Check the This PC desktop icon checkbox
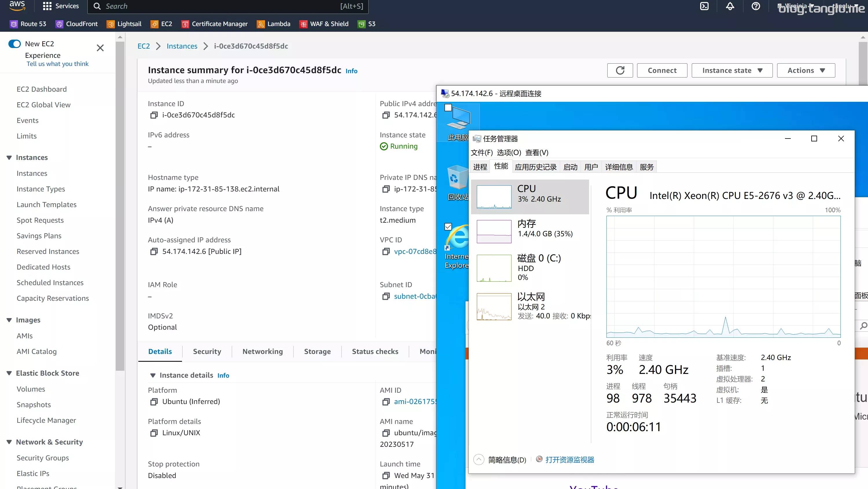Screen dimensions: 868x489 click(x=448, y=108)
